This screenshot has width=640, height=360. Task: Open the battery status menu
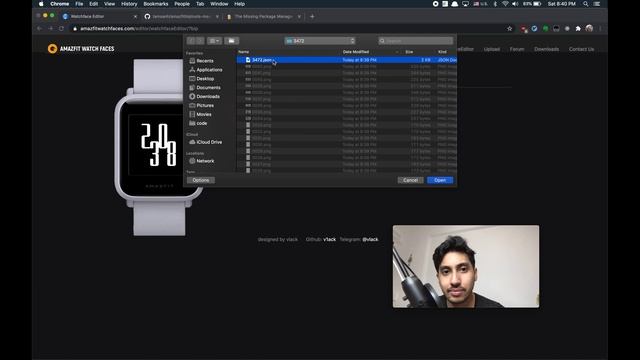[x=533, y=4]
